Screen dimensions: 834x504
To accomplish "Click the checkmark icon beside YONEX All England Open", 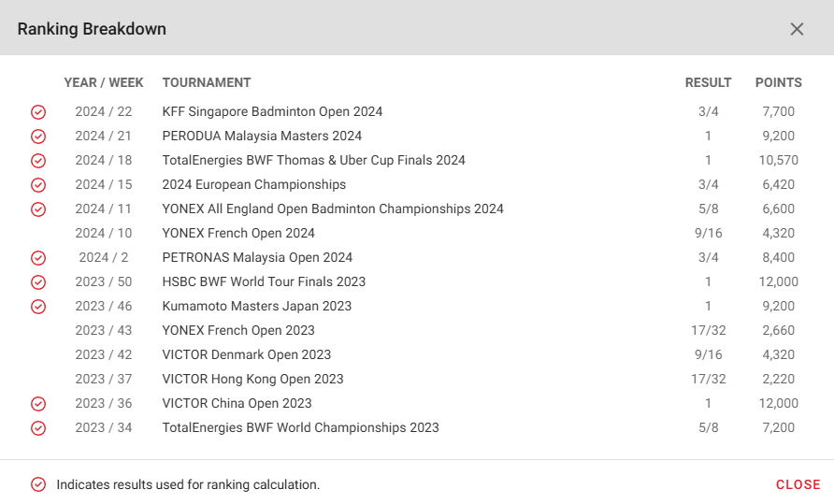I will click(38, 209).
